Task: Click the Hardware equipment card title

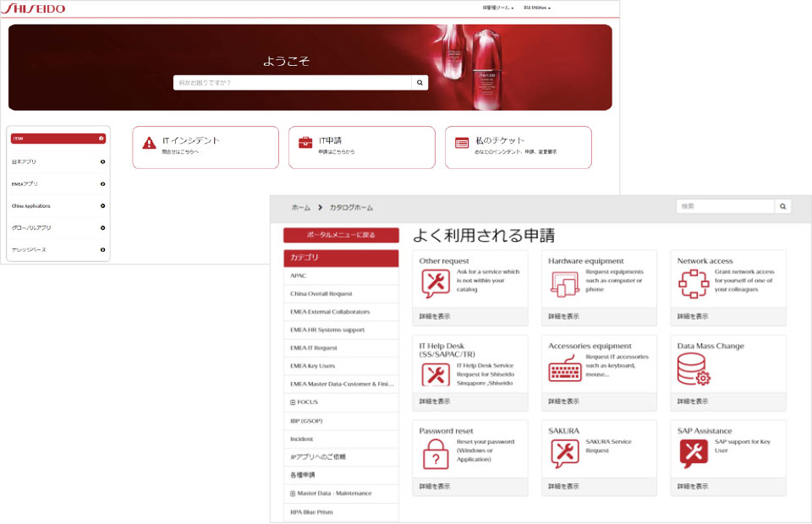Action: 585,261
